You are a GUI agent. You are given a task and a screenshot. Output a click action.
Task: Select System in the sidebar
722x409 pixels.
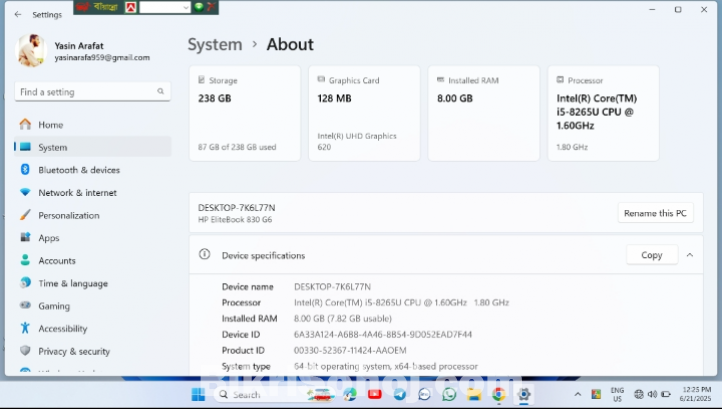(x=93, y=147)
